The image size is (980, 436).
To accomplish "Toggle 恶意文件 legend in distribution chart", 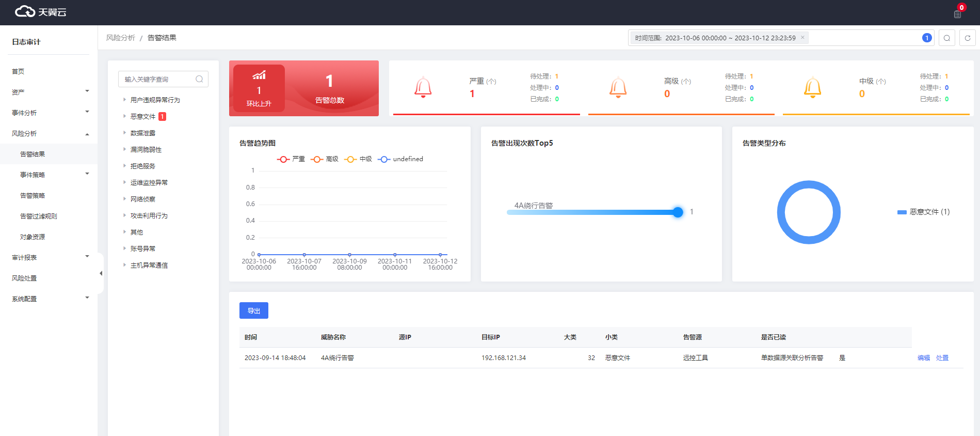I will click(x=923, y=212).
